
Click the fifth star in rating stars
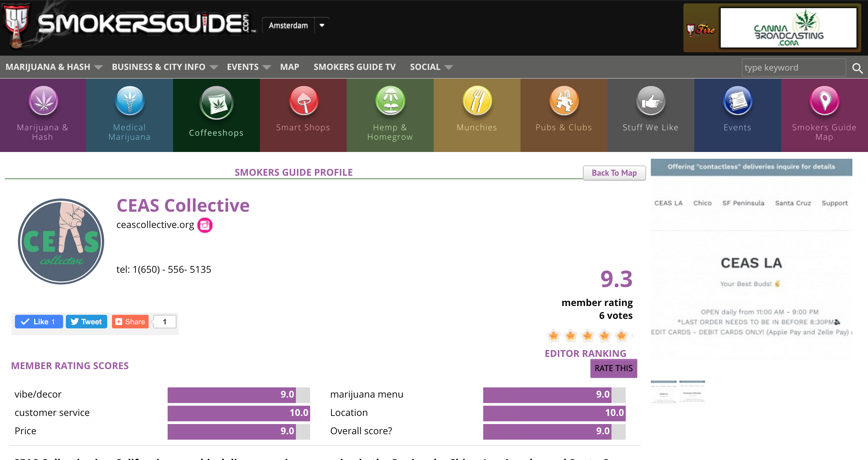click(x=622, y=336)
